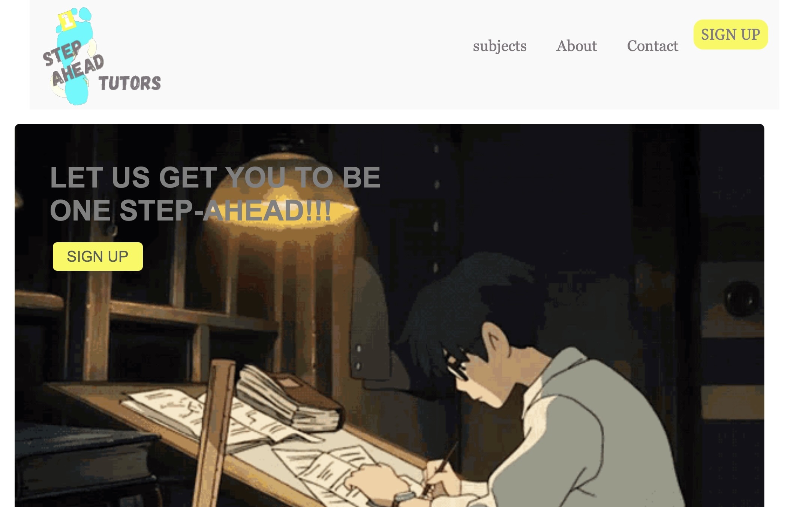This screenshot has height=507, width=812.
Task: Open the subjects navigation link
Action: pyautogui.click(x=499, y=46)
